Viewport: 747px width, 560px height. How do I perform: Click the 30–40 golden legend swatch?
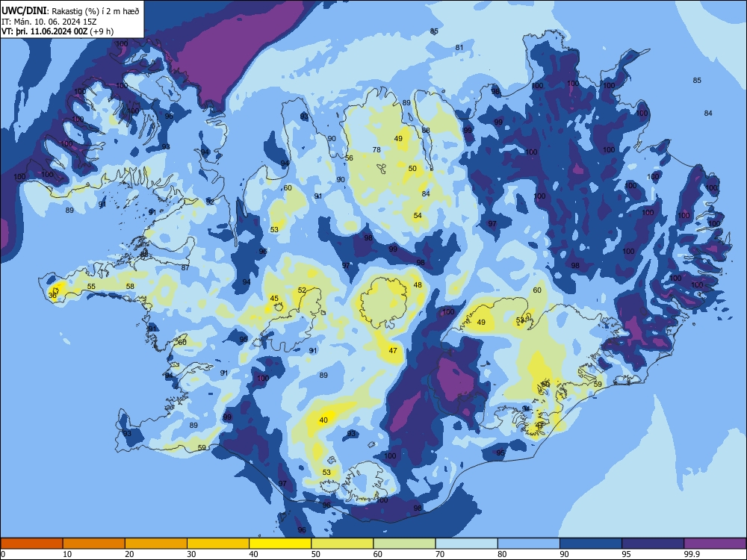tap(218, 544)
